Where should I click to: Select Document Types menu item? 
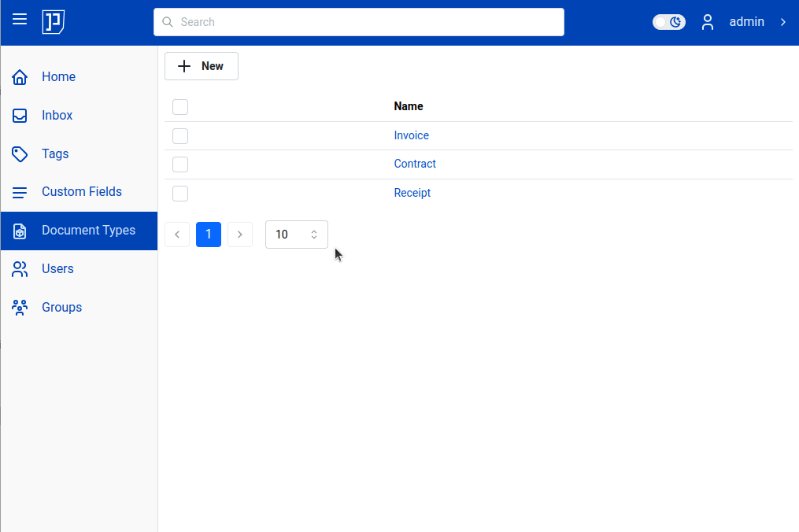point(79,231)
